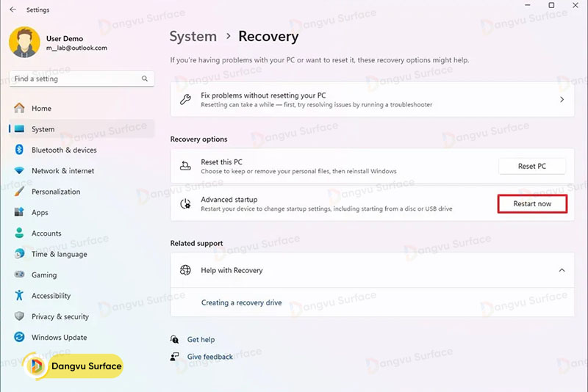Collapse the Help with Recovery section
Image resolution: width=588 pixels, height=392 pixels.
[562, 270]
